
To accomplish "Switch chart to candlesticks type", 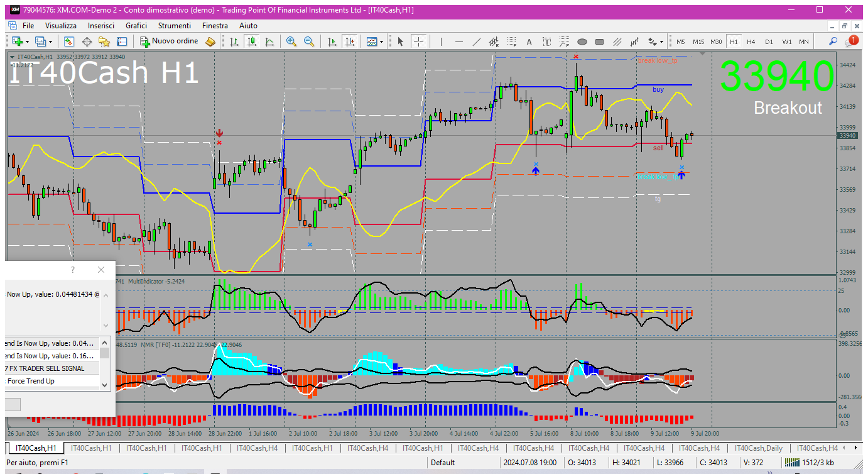I will 252,41.
